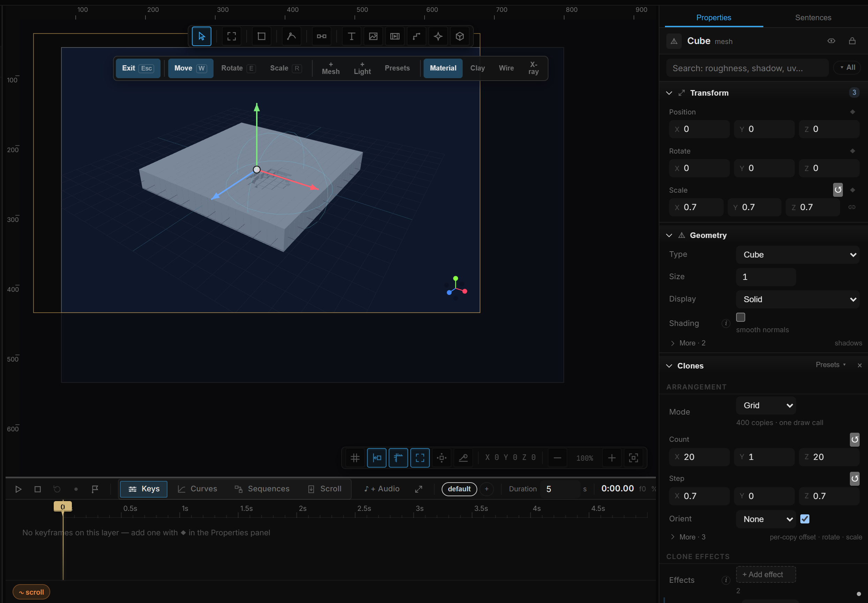The height and width of the screenshot is (603, 868).
Task: Reset Scale with the revert icon
Action: point(838,190)
